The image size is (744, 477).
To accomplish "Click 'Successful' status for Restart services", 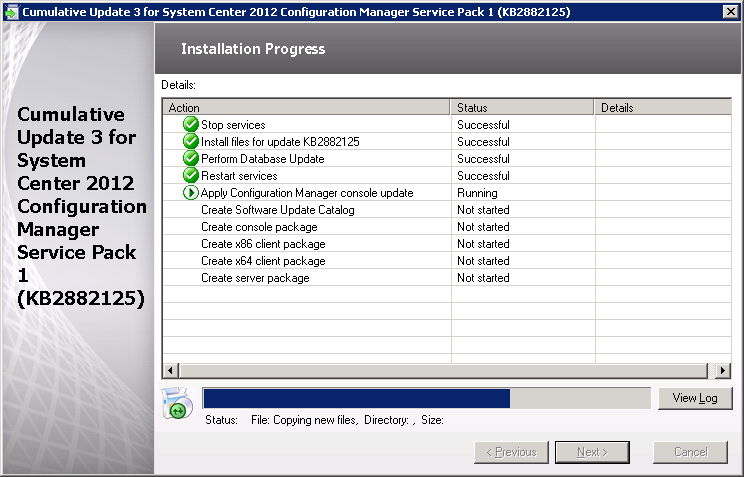I will tap(483, 176).
